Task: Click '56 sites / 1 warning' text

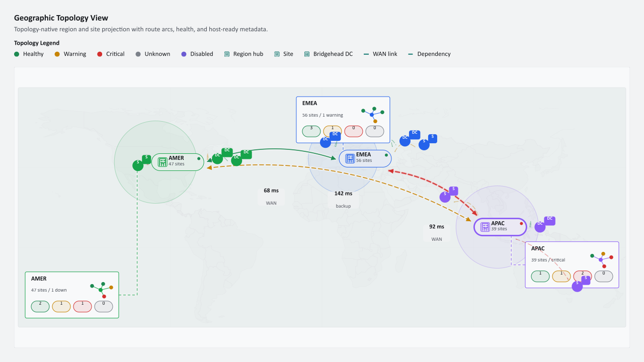Action: point(323,115)
